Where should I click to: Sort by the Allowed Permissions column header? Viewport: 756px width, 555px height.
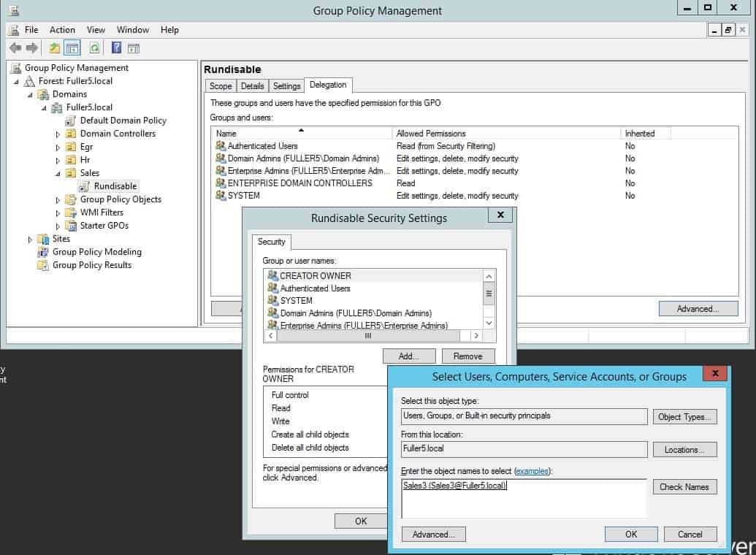tap(507, 133)
